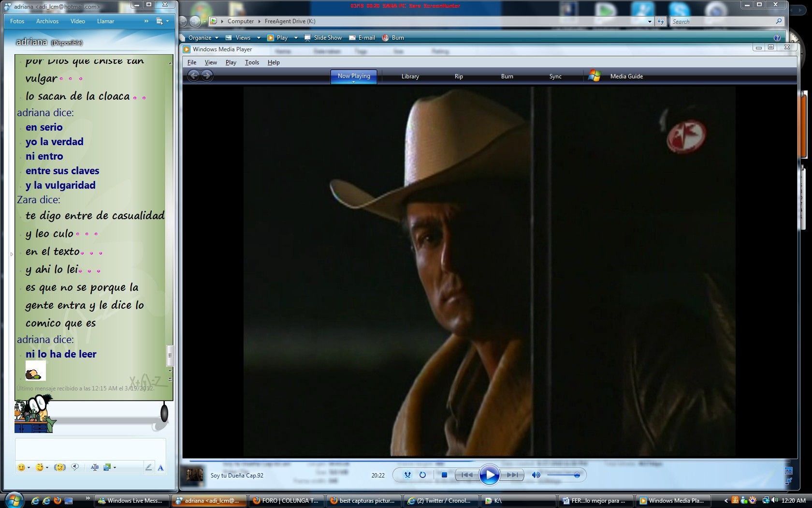Switch to the Twitter / Cronol... taskbar window
Screen dimensions: 812x508
point(442,501)
